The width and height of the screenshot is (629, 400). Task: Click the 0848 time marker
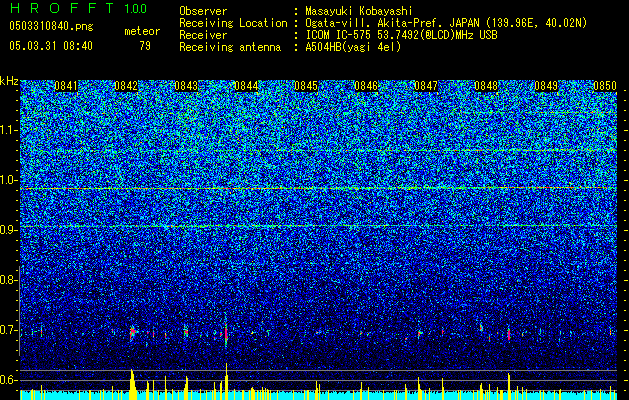click(486, 86)
